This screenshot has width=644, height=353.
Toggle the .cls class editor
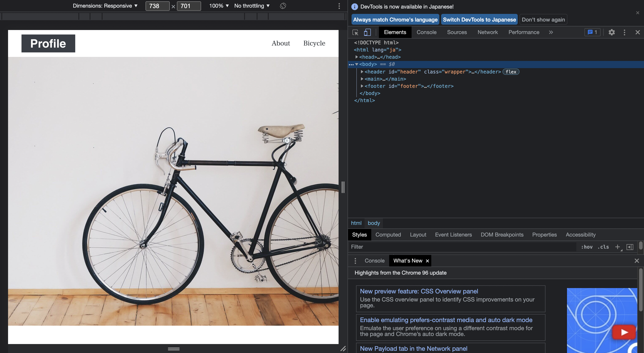pos(603,247)
